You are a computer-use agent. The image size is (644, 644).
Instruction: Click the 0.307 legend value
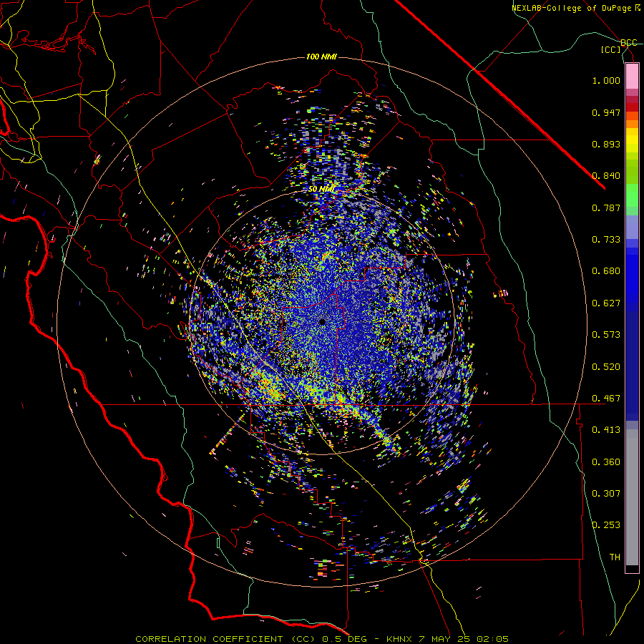[606, 494]
